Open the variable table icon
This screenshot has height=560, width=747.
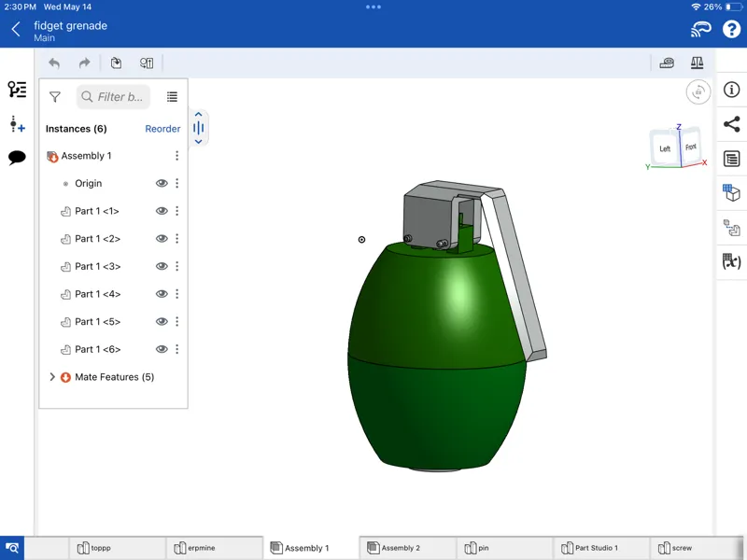[x=731, y=261]
